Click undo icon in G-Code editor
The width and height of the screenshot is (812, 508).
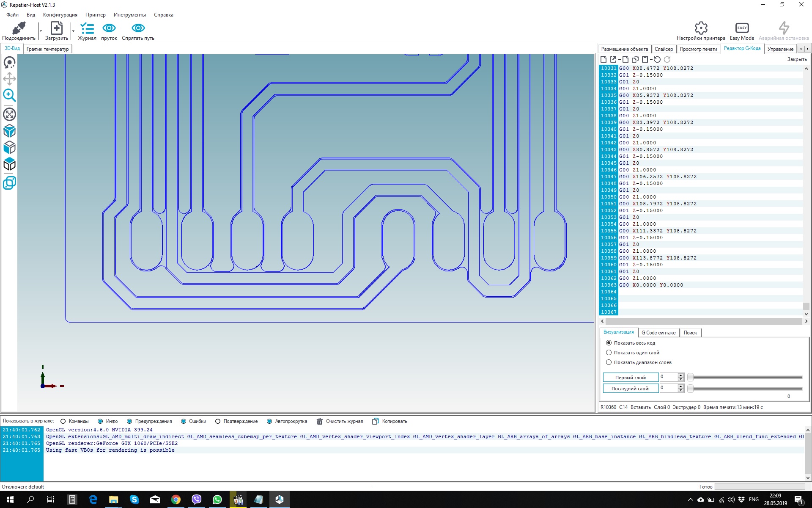click(657, 60)
